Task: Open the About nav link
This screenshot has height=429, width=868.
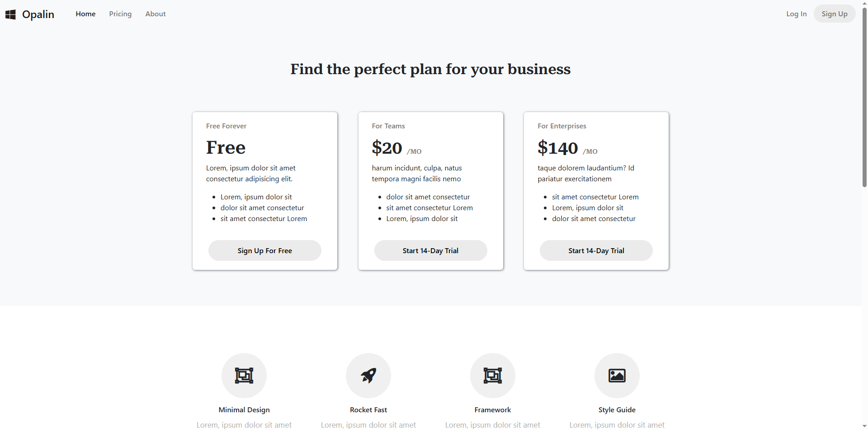Action: pos(156,14)
